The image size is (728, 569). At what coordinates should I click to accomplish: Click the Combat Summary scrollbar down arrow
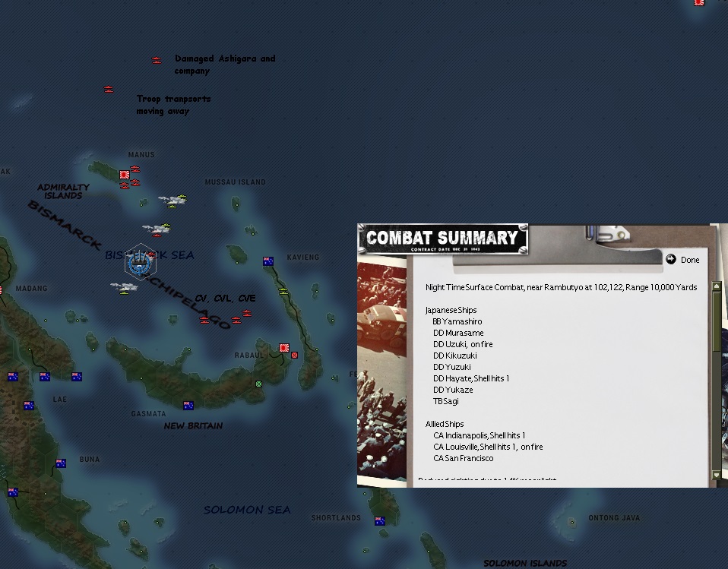pos(717,475)
